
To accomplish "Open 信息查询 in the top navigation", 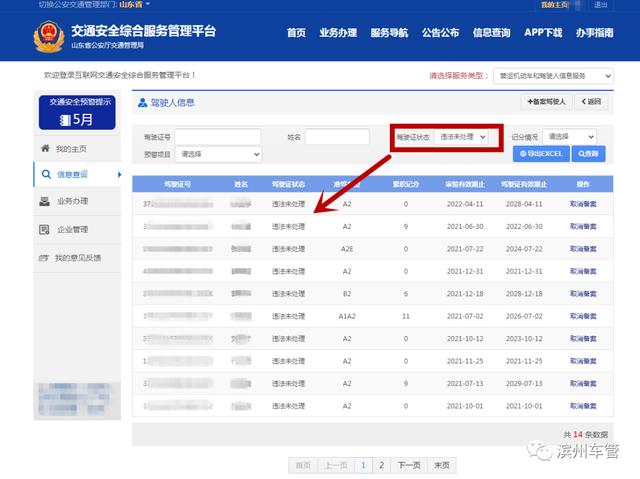I will (491, 33).
